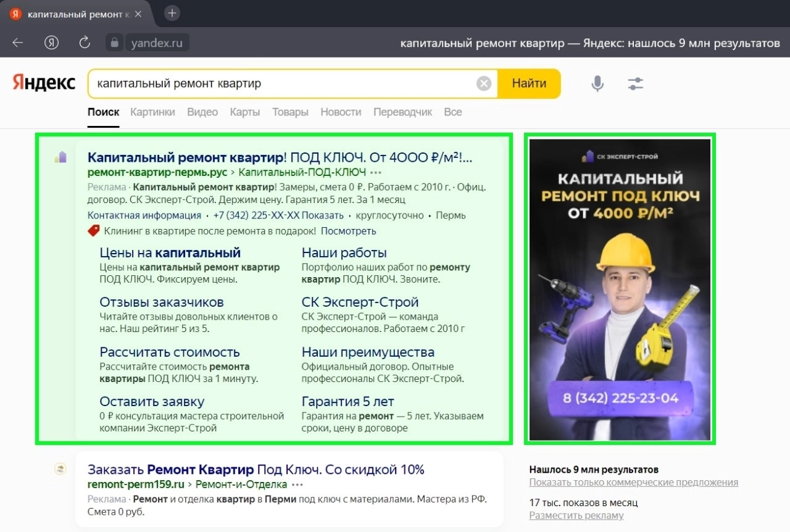Click phone number 8 (342) 225-23-04 on banner
Image resolution: width=790 pixels, height=532 pixels.
coord(620,398)
